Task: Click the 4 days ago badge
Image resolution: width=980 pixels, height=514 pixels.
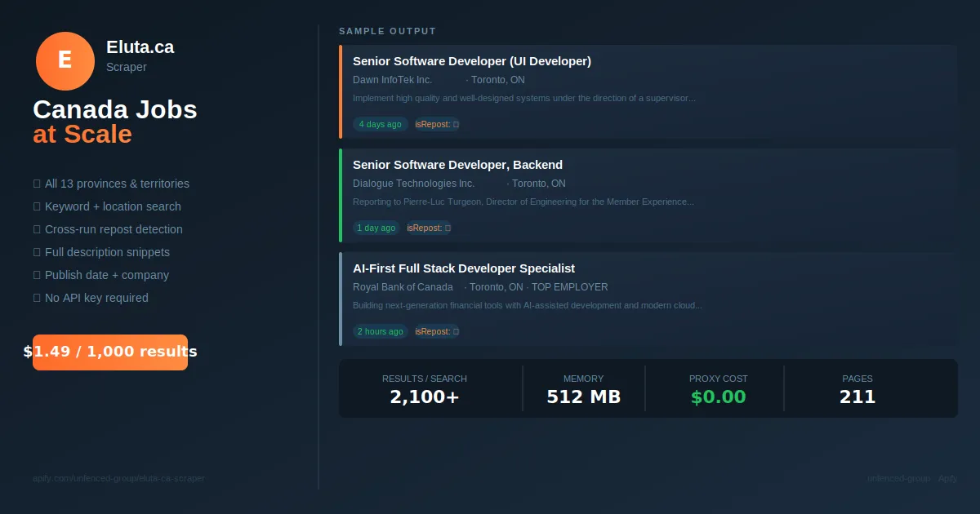Action: pos(381,125)
